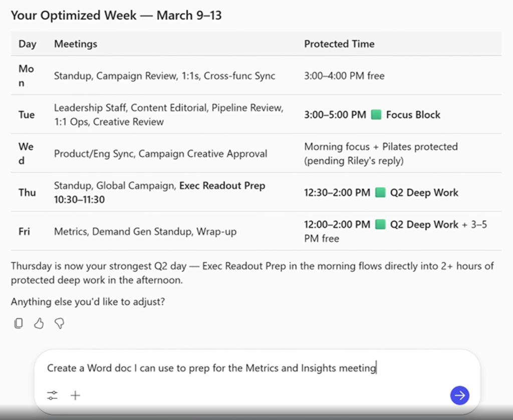Click the Protected Time column header
Image resolution: width=513 pixels, height=420 pixels.
pos(339,44)
